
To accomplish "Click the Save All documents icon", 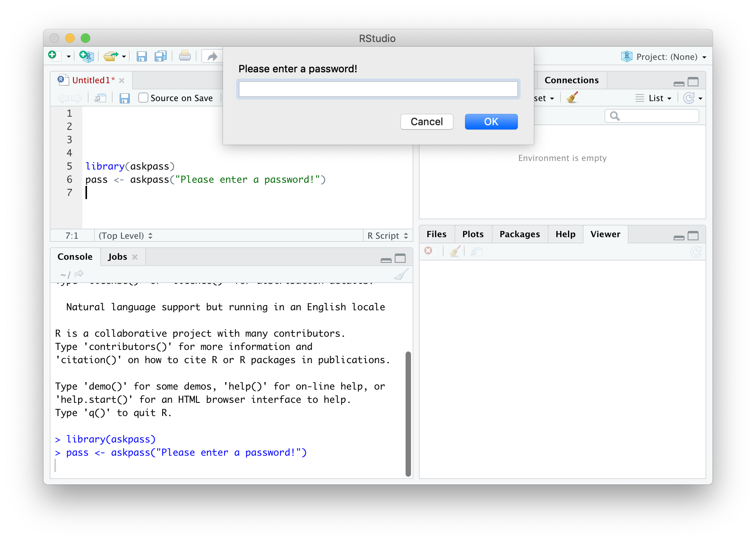I will pyautogui.click(x=160, y=56).
